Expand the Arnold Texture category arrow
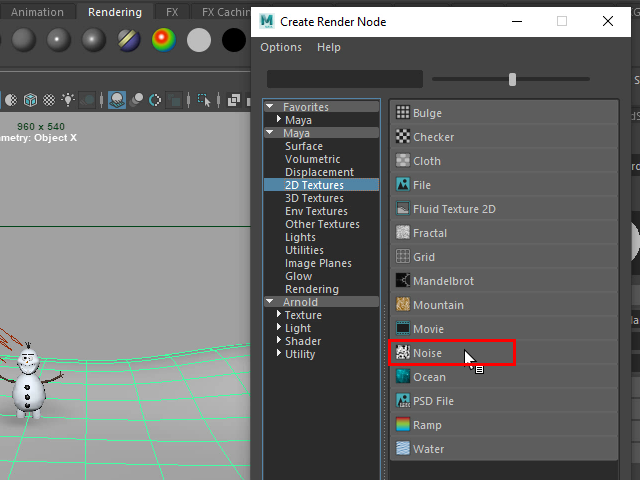This screenshot has width=640, height=480. pos(277,315)
